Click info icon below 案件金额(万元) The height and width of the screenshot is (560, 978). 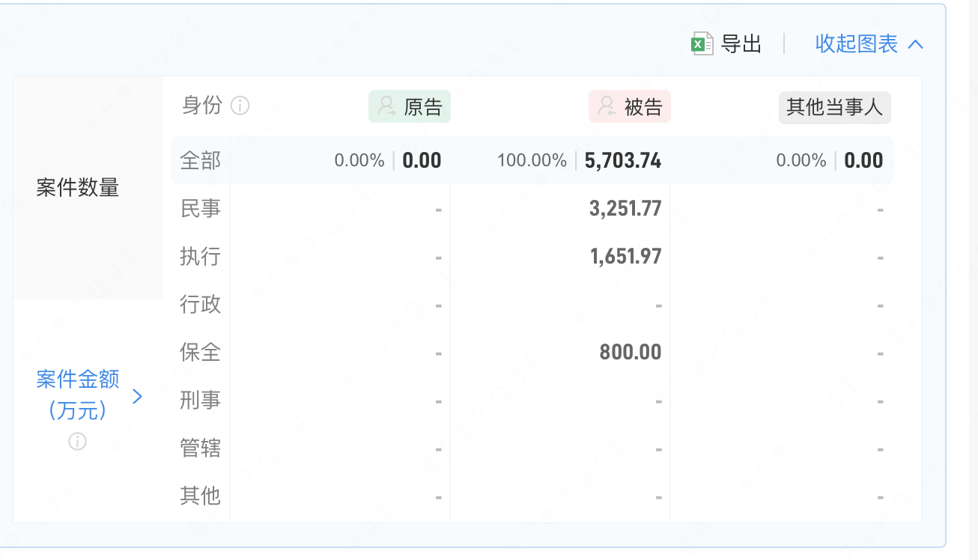click(77, 442)
